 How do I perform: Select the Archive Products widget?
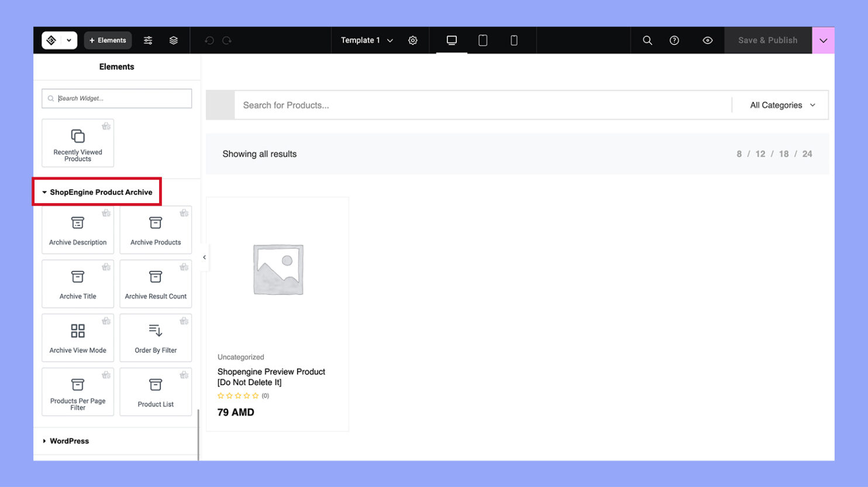(156, 230)
